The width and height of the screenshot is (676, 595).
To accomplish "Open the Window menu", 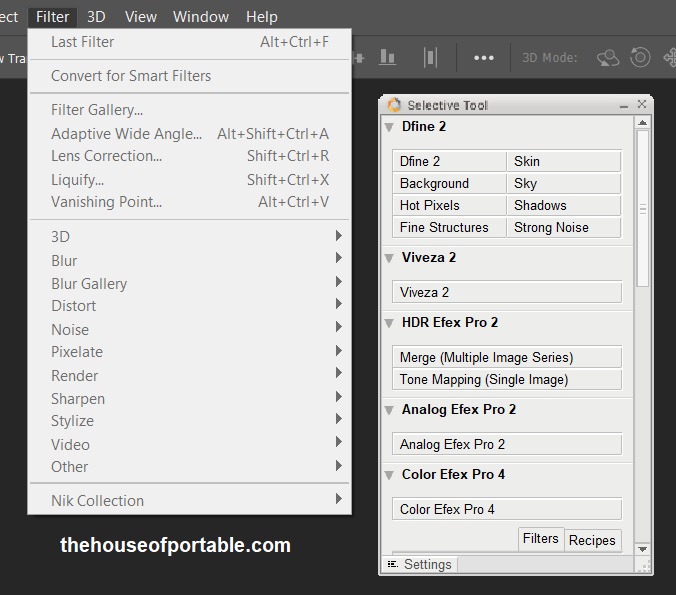I will (x=200, y=17).
